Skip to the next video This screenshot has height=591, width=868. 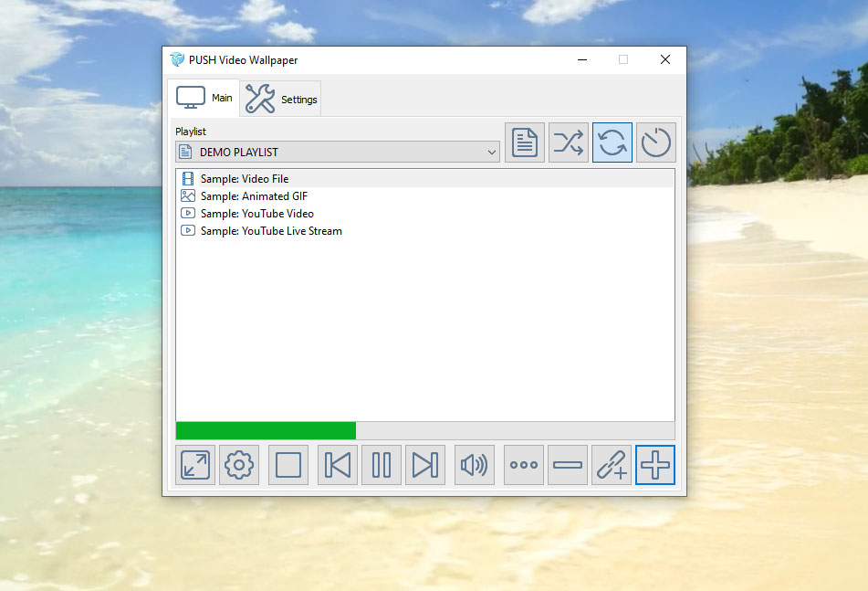point(425,465)
